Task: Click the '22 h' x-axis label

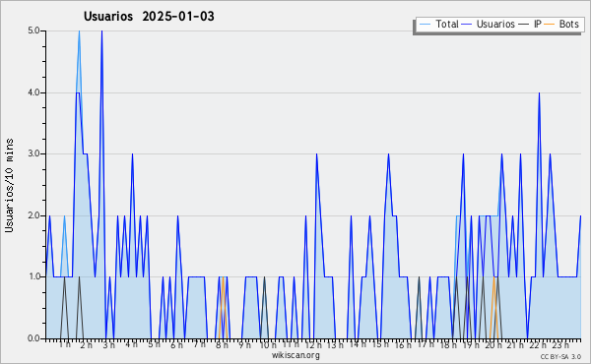Action: click(538, 344)
